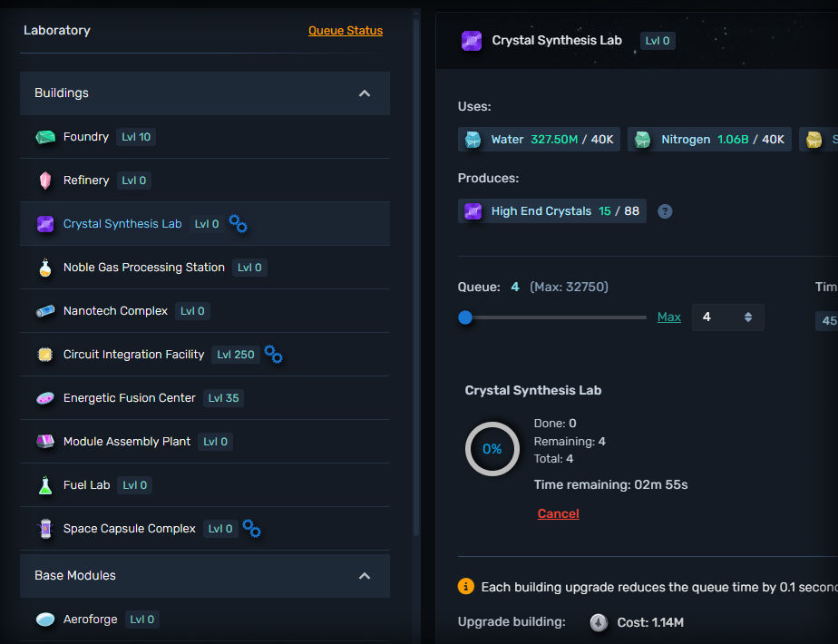Cancel the Crystal Synthesis Lab queue

pyautogui.click(x=558, y=513)
